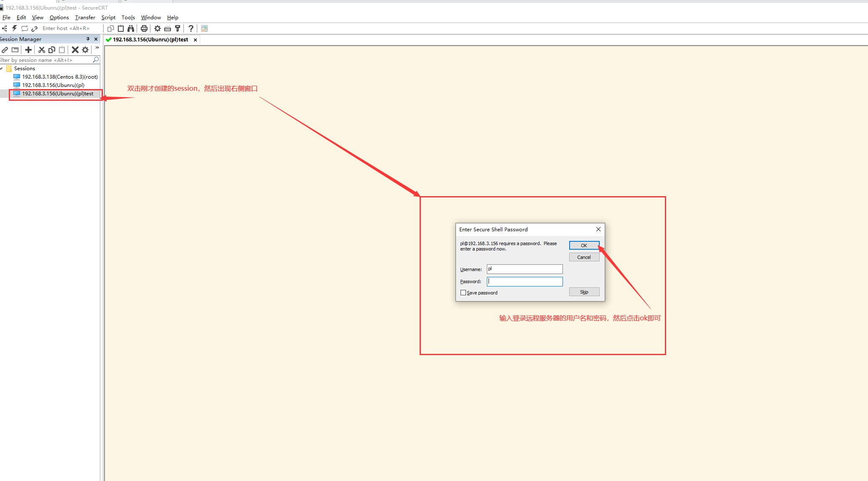
Task: Click Keymap Editor keyboard icon
Action: [168, 28]
